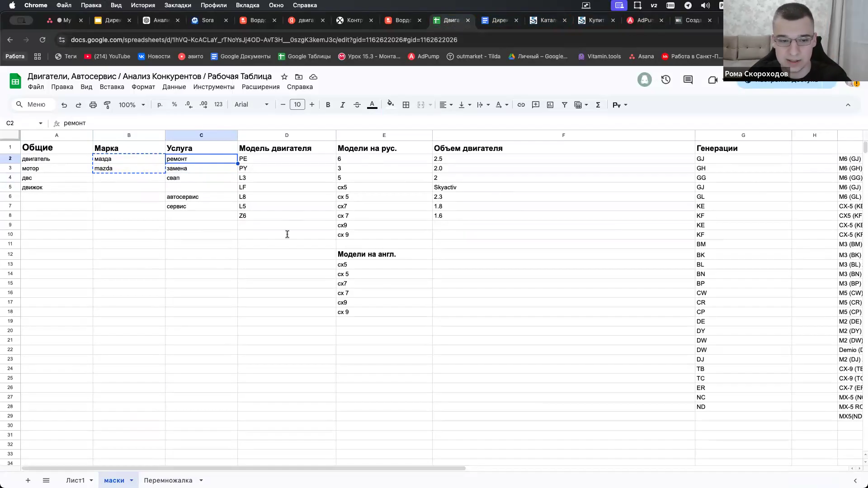Select the Paint format tool

point(107,105)
